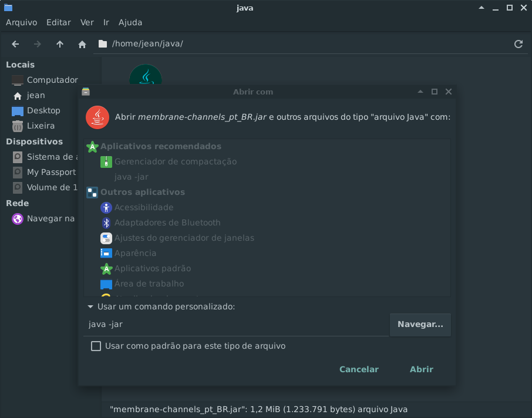
Task: Click the custom command text field
Action: 236,324
